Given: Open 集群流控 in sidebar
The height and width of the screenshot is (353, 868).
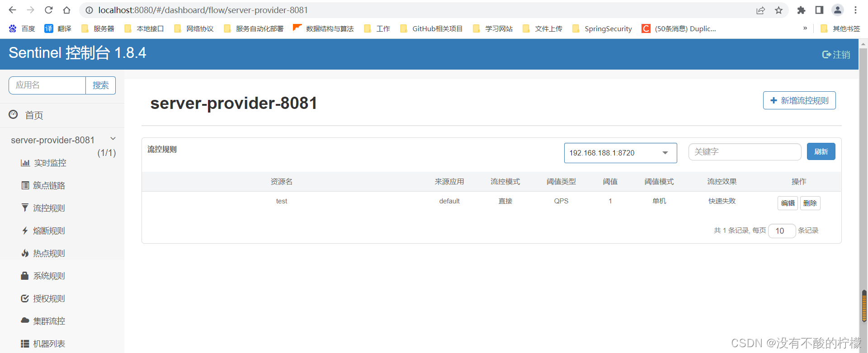Looking at the screenshot, I should (49, 321).
